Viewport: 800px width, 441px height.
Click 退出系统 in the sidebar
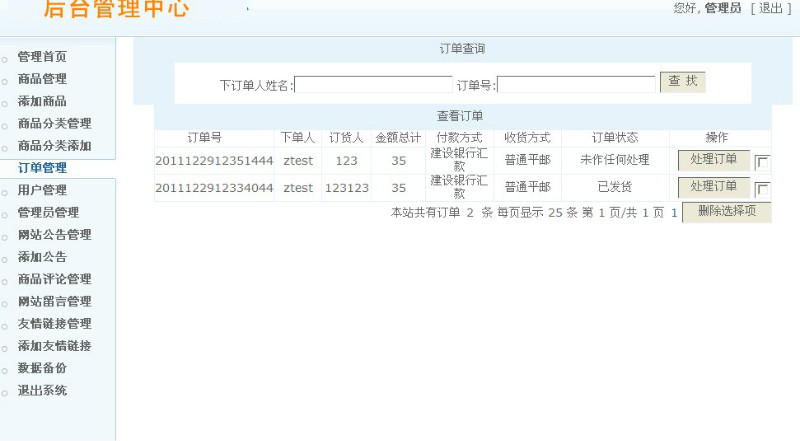(x=42, y=390)
